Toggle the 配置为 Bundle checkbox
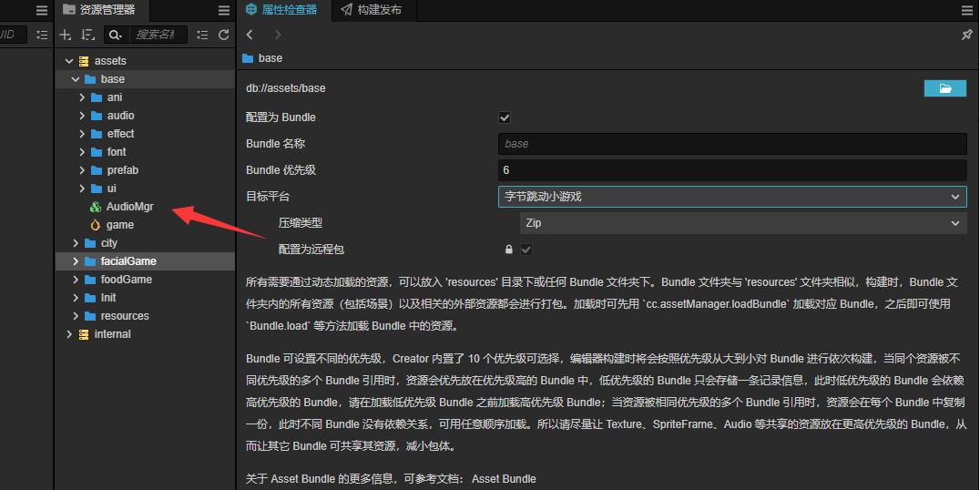This screenshot has width=980, height=490. coord(505,117)
